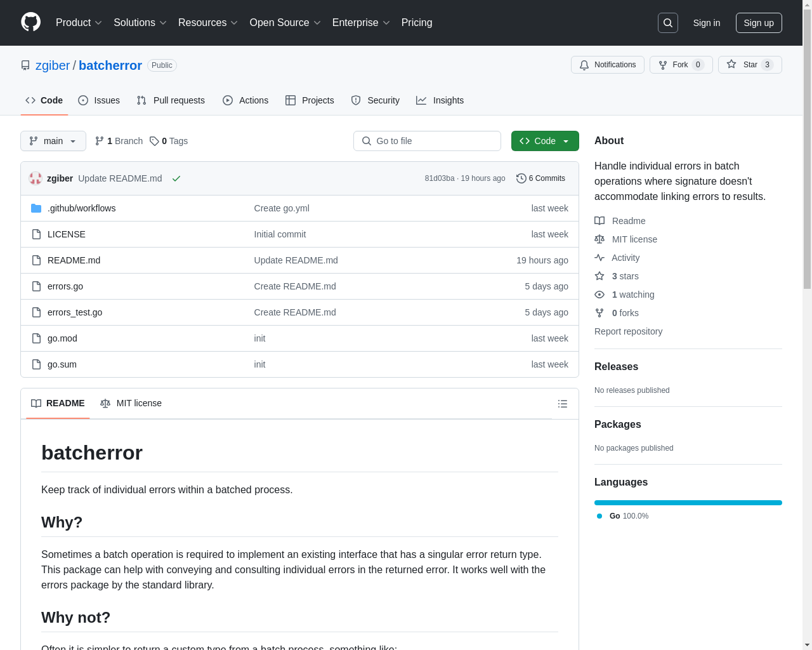812x650 pixels.
Task: Open the main branch selector dropdown
Action: (53, 141)
